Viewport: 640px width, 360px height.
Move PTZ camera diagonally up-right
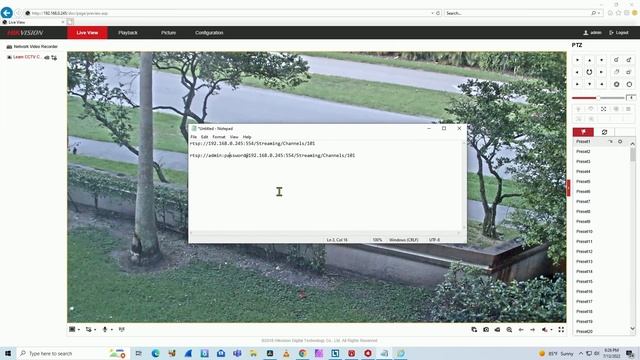click(602, 60)
